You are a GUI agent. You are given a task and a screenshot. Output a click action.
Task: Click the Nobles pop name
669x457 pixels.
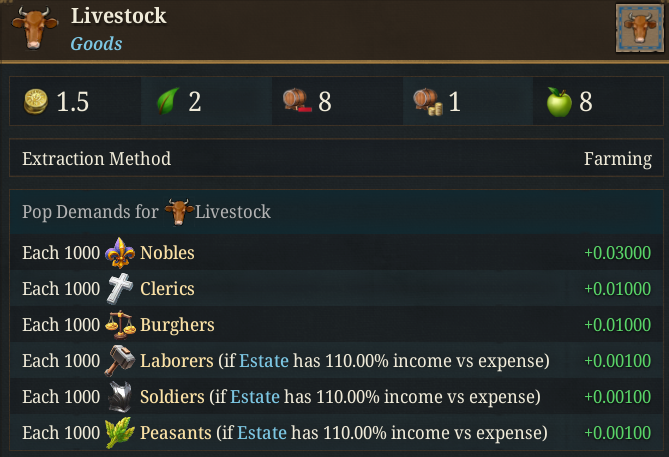(x=167, y=253)
